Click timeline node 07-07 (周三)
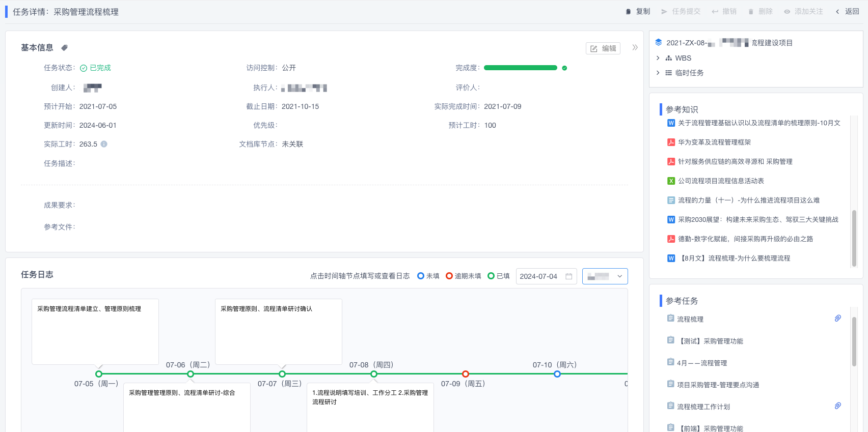This screenshot has height=432, width=868. [x=282, y=374]
